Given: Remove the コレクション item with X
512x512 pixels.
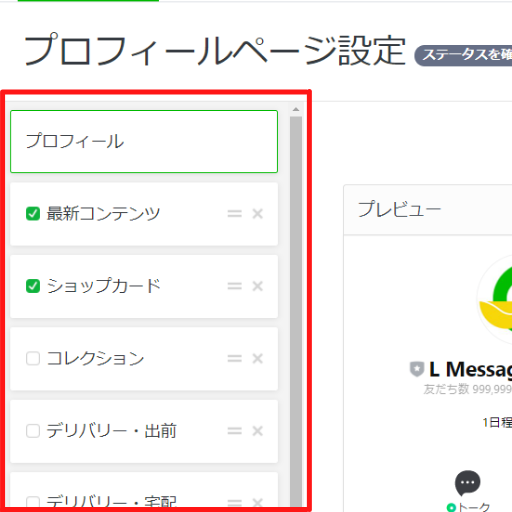Looking at the screenshot, I should (258, 358).
